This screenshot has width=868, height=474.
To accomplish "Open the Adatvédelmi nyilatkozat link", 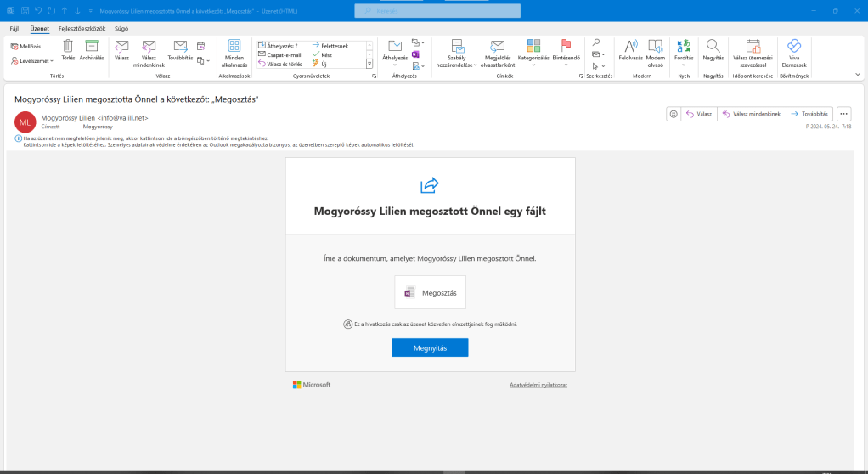I will (538, 385).
